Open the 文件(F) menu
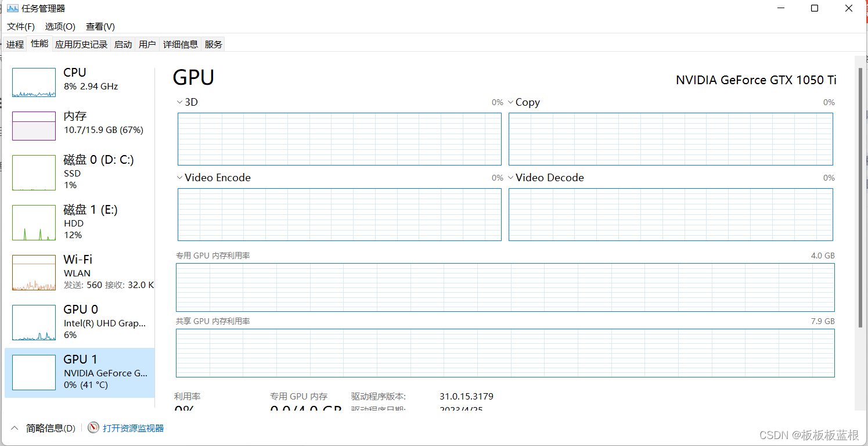868x446 pixels. point(21,27)
